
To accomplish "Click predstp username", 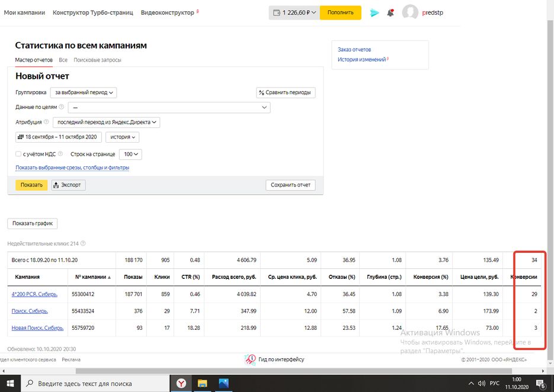I will tap(433, 12).
